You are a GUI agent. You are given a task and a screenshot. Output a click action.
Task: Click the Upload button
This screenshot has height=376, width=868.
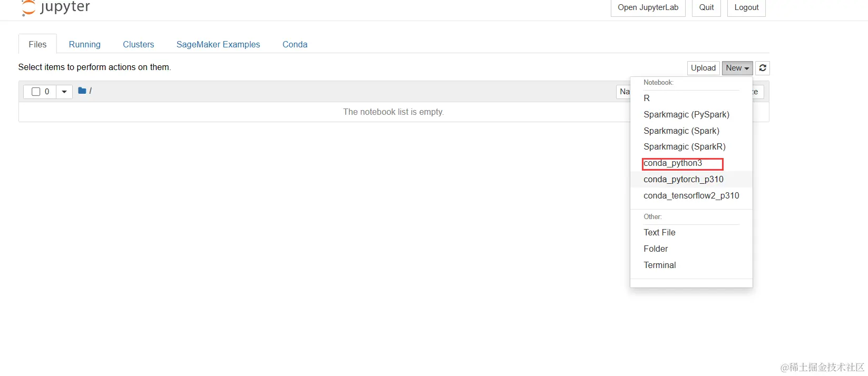tap(703, 68)
